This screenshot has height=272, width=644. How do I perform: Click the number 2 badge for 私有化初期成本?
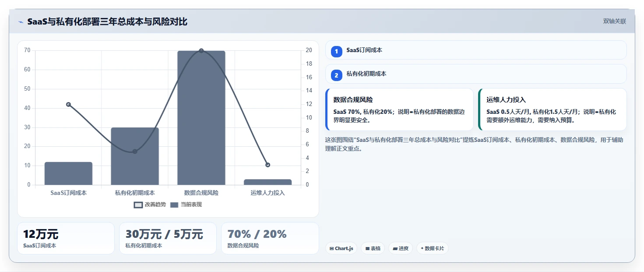pyautogui.click(x=336, y=75)
